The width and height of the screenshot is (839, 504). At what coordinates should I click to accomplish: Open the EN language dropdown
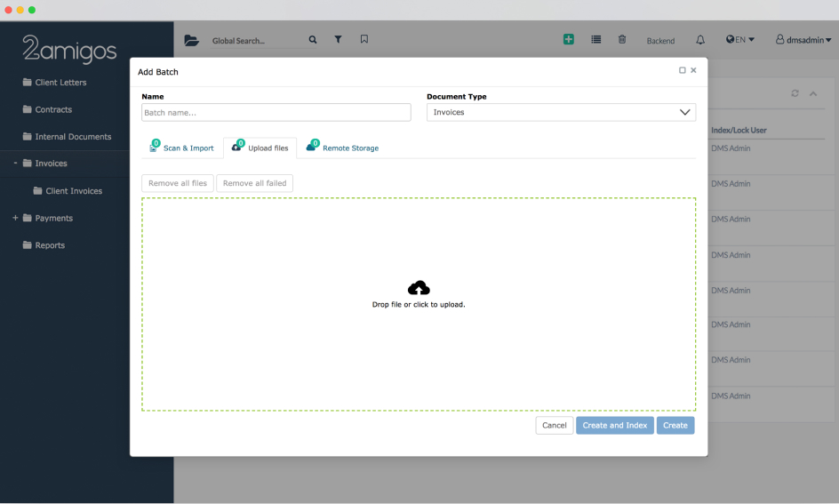(740, 40)
